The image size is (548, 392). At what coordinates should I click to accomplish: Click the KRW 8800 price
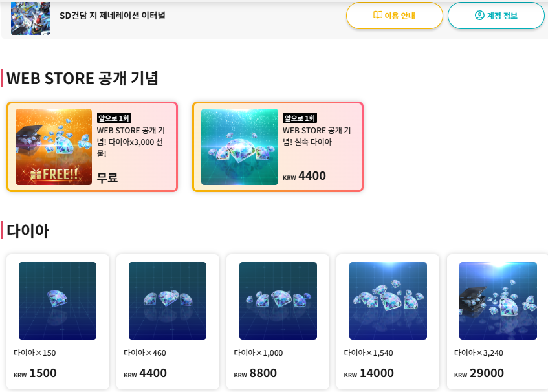click(256, 373)
